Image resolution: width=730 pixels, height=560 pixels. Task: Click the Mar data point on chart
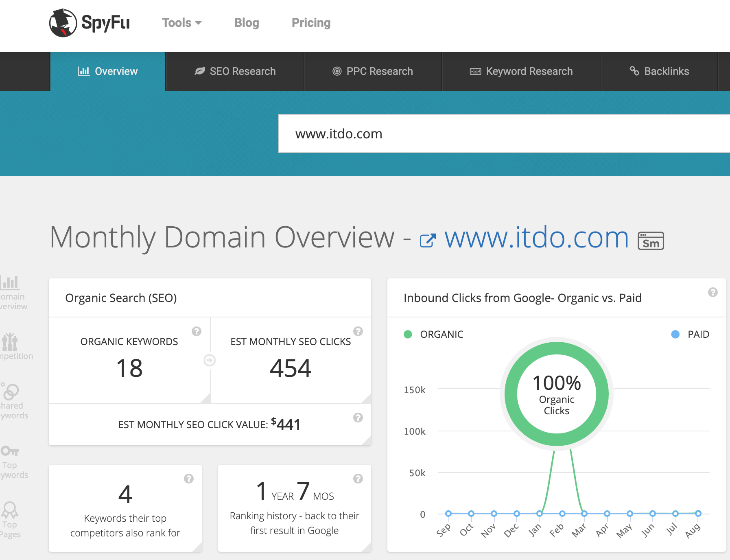click(x=584, y=514)
